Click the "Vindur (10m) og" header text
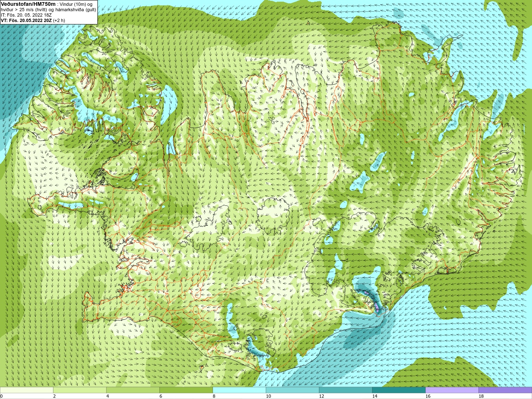 pos(76,4)
